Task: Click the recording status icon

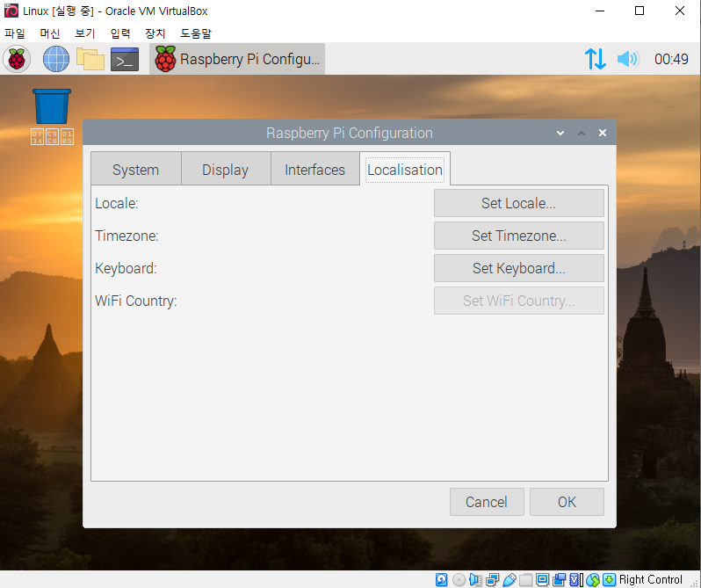Action: [559, 579]
